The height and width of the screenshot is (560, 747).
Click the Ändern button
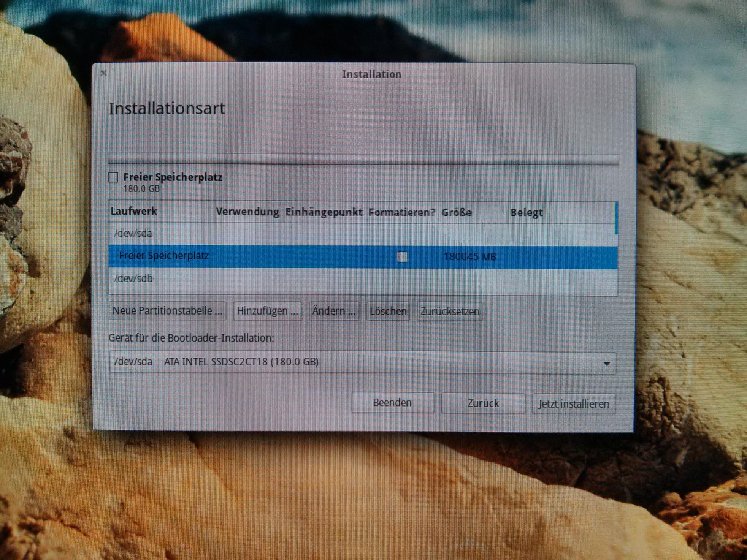tap(334, 311)
